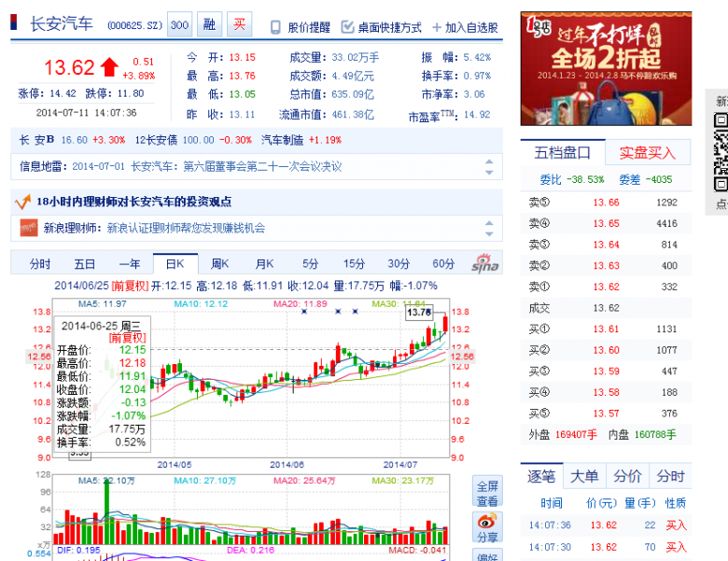
Task: Select the 30分 chart tab
Action: coord(399,264)
